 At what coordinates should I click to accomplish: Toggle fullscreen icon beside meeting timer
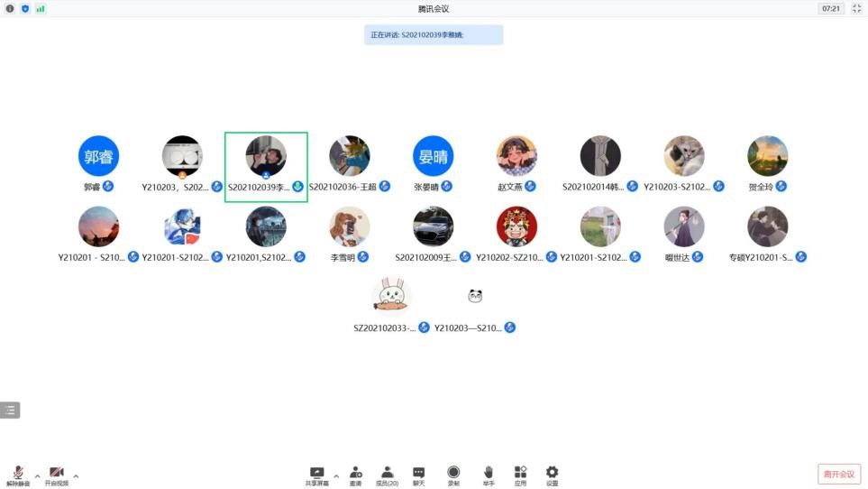855,8
